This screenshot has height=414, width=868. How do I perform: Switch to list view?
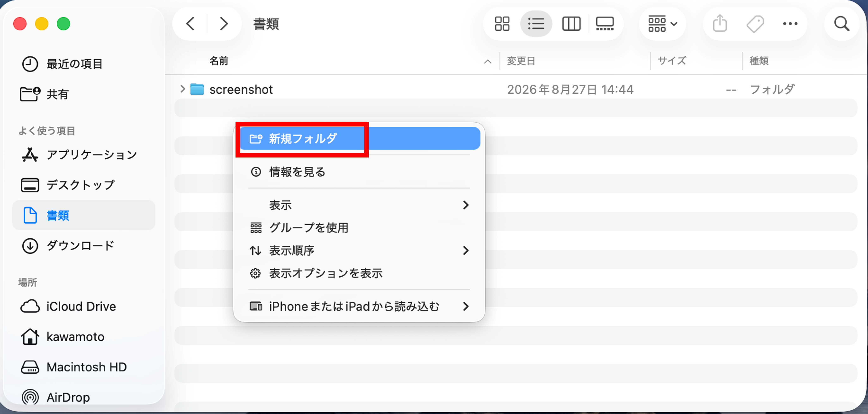click(x=536, y=24)
